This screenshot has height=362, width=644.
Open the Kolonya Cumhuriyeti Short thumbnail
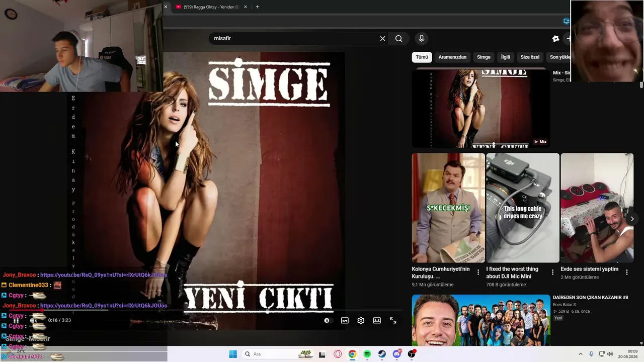(448, 208)
